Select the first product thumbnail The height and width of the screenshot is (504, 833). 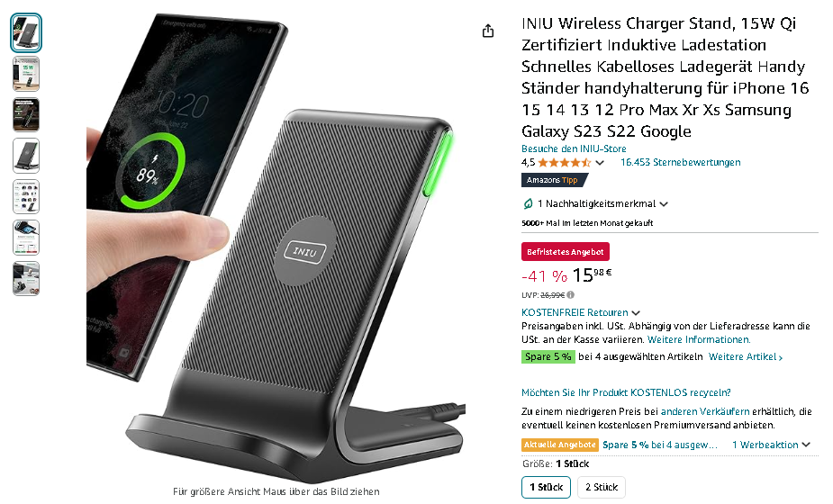pyautogui.click(x=26, y=33)
